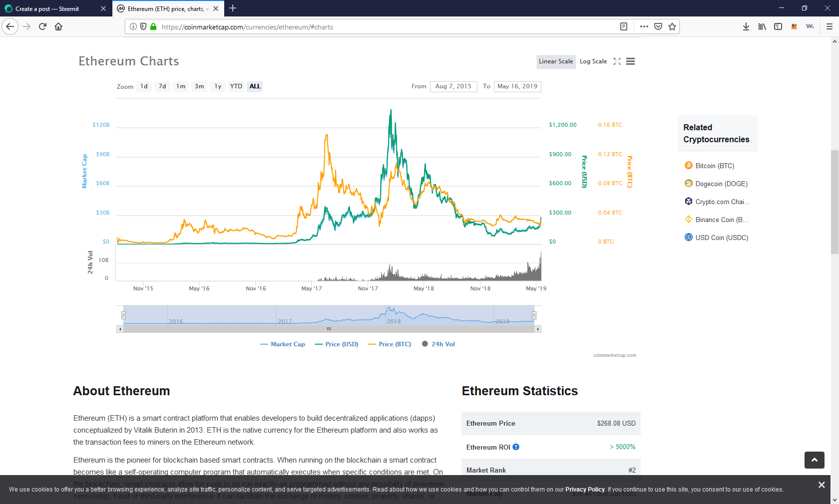Open the Binance Coin related link
This screenshot has width=839, height=504.
722,220
